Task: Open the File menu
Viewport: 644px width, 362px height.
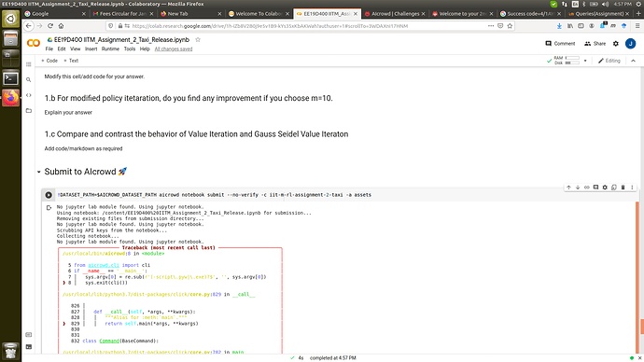Action: click(49, 49)
